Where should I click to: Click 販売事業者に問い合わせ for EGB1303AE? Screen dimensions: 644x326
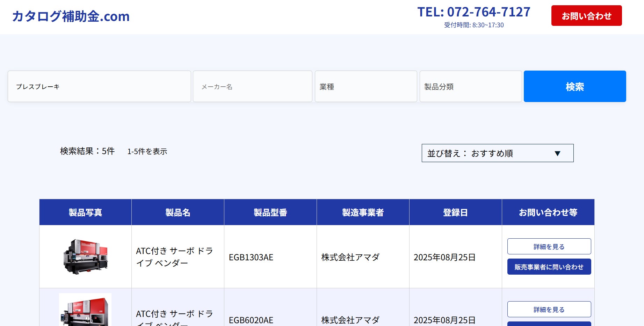[549, 267]
